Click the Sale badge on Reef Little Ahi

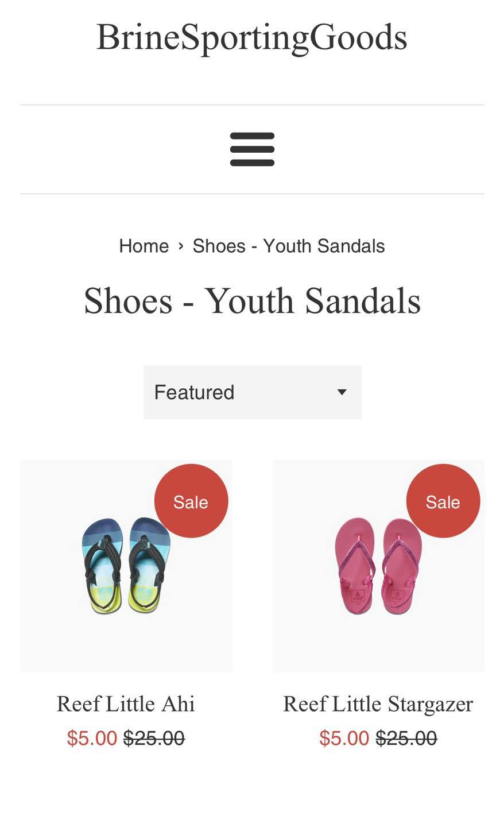(x=191, y=501)
